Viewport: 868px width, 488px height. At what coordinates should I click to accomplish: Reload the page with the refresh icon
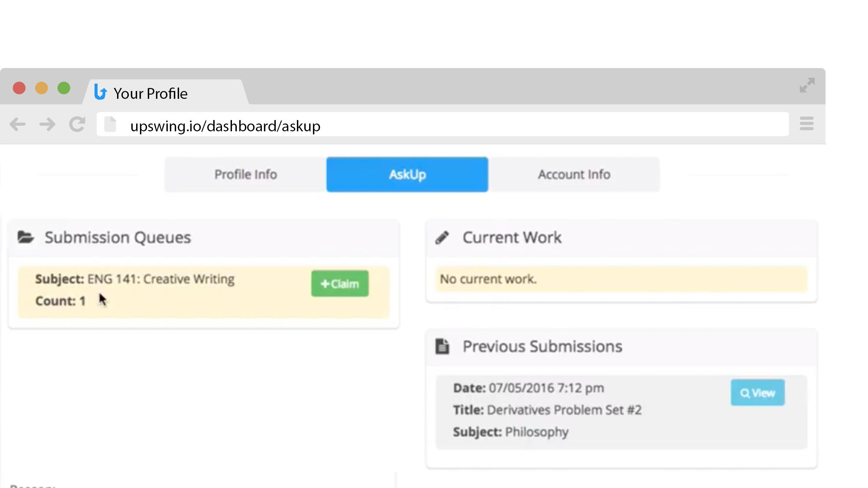pyautogui.click(x=77, y=124)
